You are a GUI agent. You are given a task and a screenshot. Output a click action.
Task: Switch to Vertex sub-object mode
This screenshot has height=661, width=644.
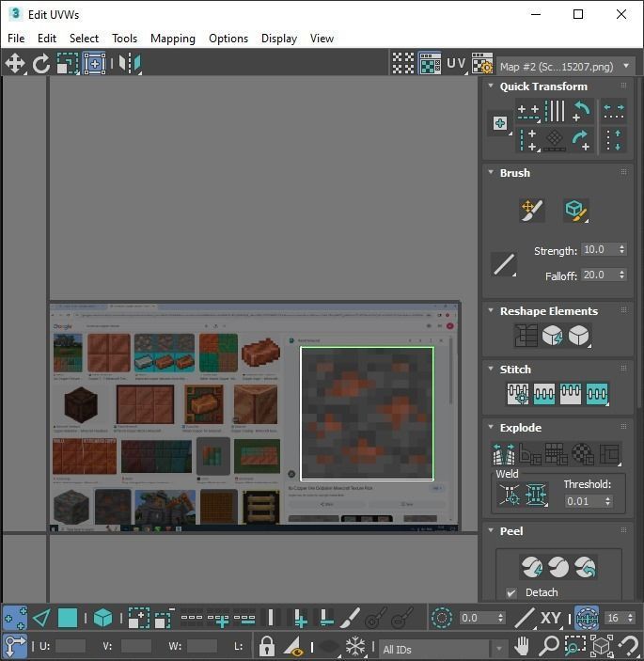tap(15, 619)
